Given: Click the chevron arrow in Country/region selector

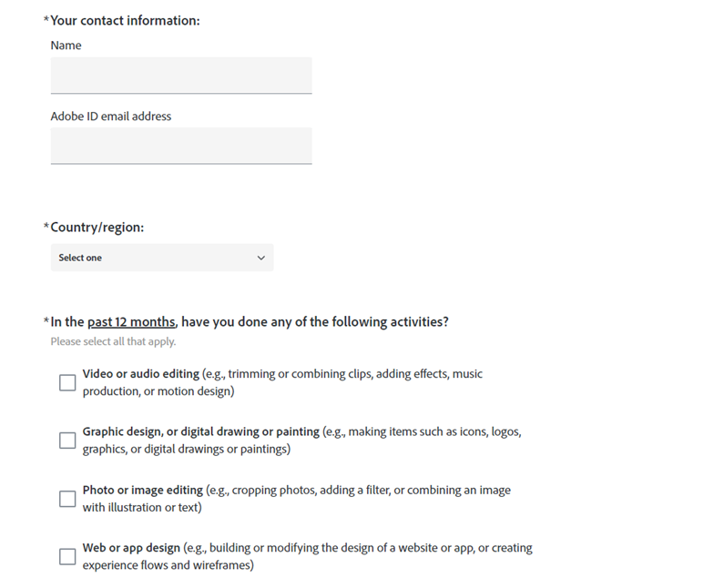Looking at the screenshot, I should click(260, 258).
